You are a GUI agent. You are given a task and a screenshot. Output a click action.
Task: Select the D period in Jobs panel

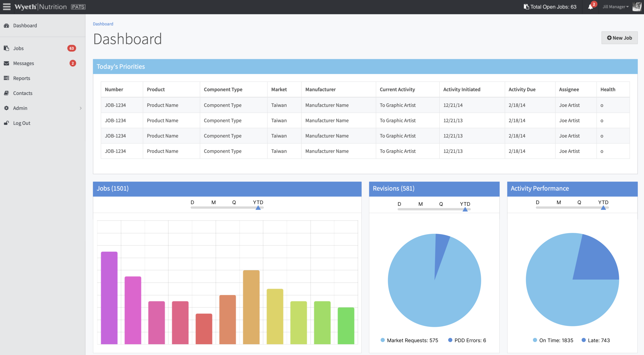pyautogui.click(x=192, y=202)
